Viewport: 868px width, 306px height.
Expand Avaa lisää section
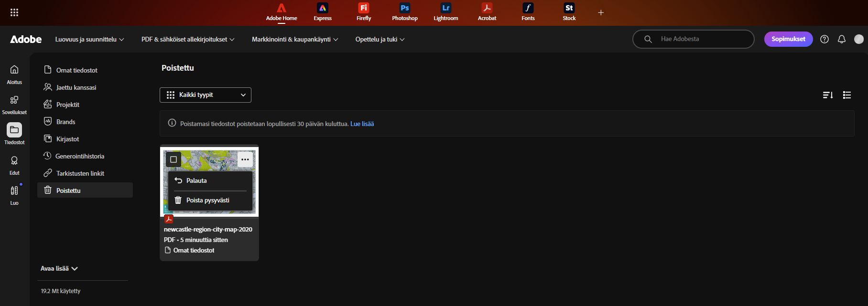59,268
